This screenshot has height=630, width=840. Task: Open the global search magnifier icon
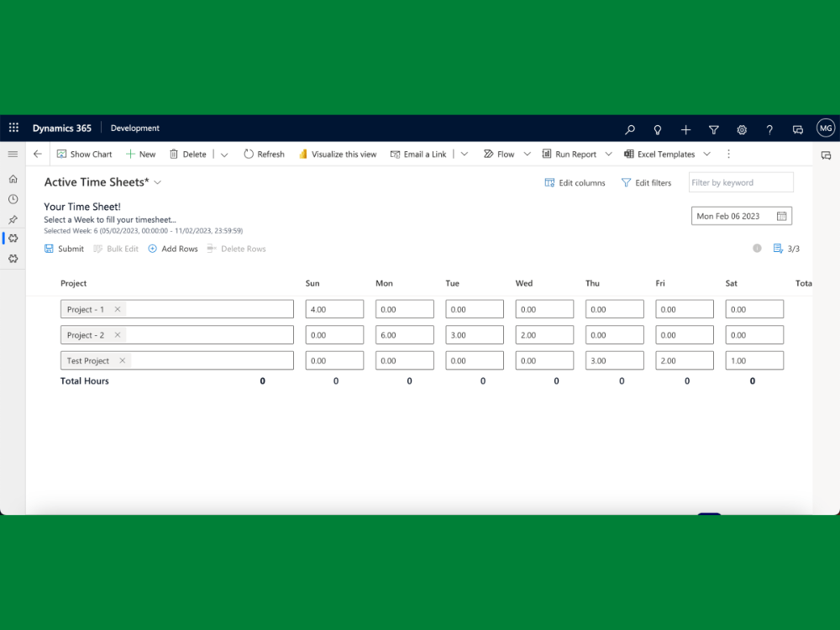[629, 129]
